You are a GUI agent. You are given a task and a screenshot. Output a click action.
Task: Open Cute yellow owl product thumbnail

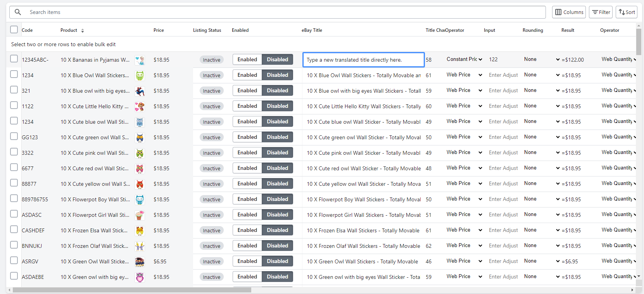click(140, 184)
